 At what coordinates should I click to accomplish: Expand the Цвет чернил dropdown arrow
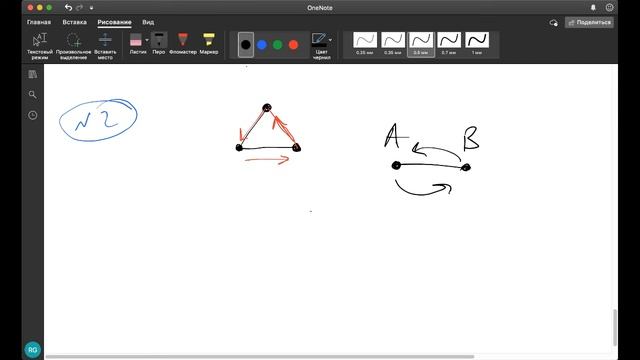(330, 40)
